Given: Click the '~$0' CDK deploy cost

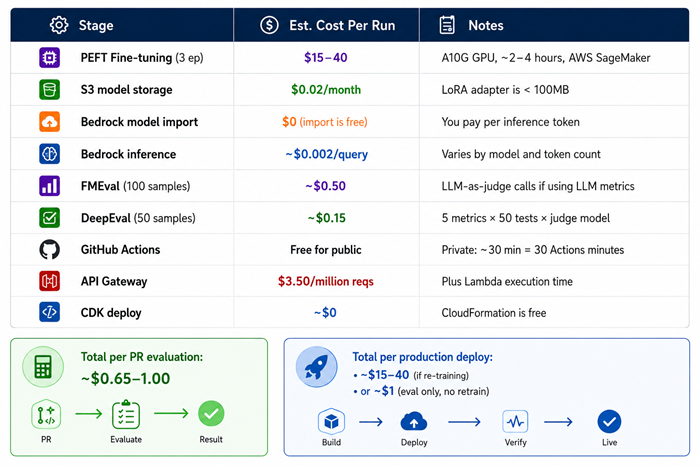Looking at the screenshot, I should (x=325, y=313).
